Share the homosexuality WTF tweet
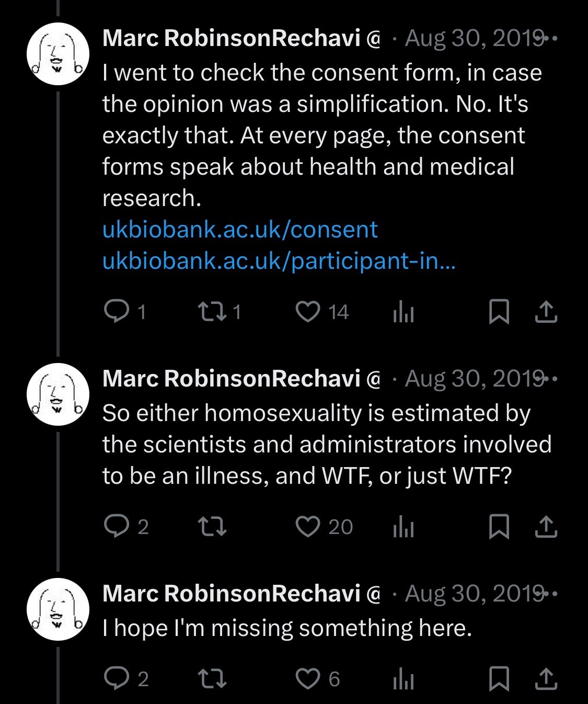Viewport: 588px width, 704px height. coord(546,527)
